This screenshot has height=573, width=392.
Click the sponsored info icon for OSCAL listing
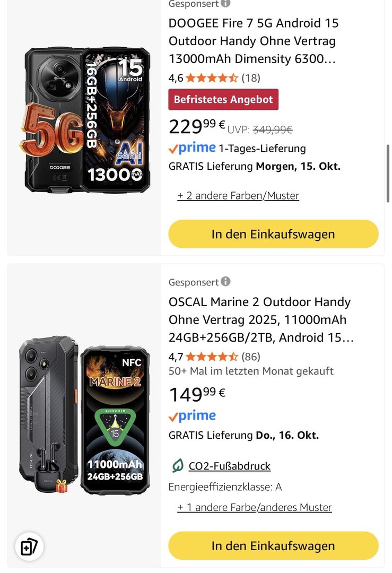click(x=225, y=282)
